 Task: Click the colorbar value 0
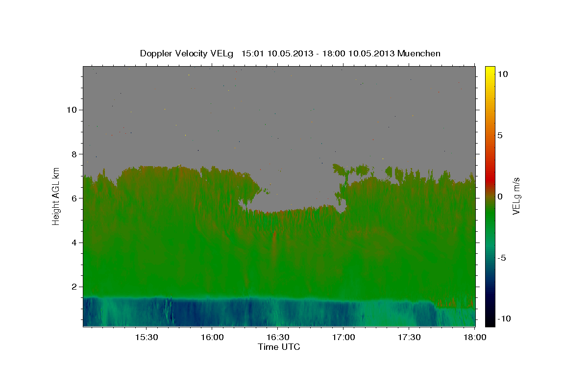[x=500, y=196]
